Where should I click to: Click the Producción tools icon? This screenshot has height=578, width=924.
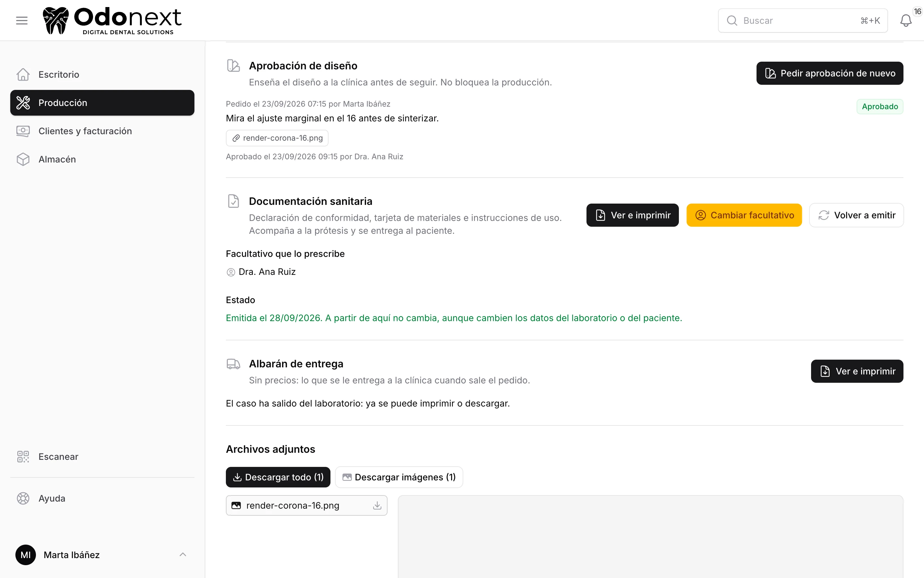coord(23,103)
